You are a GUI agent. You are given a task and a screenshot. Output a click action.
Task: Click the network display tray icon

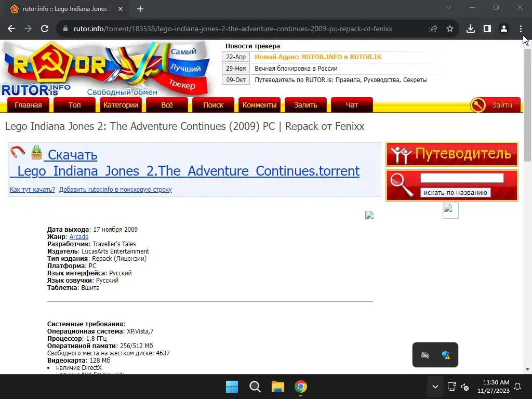click(x=452, y=387)
